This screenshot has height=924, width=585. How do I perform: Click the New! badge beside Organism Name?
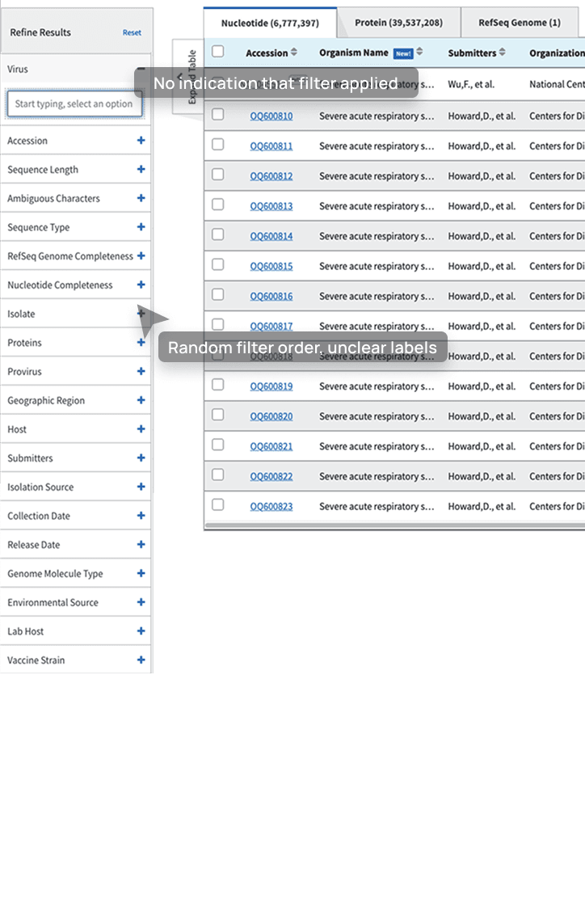pos(403,53)
